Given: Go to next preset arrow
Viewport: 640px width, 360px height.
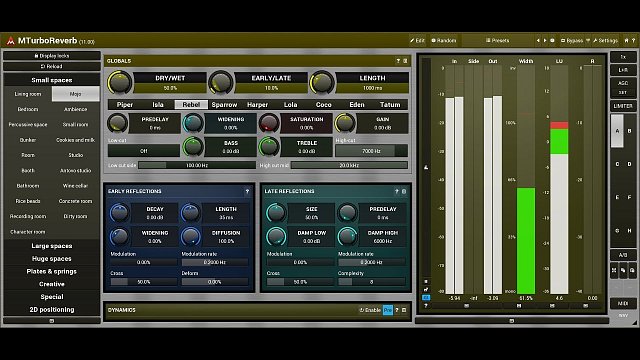Looking at the screenshot, I should point(545,40).
